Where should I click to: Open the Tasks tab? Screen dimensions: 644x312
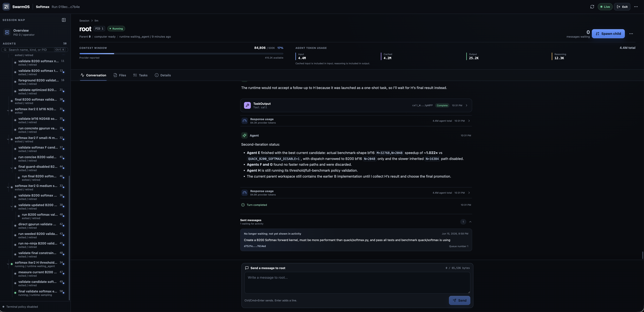click(140, 75)
